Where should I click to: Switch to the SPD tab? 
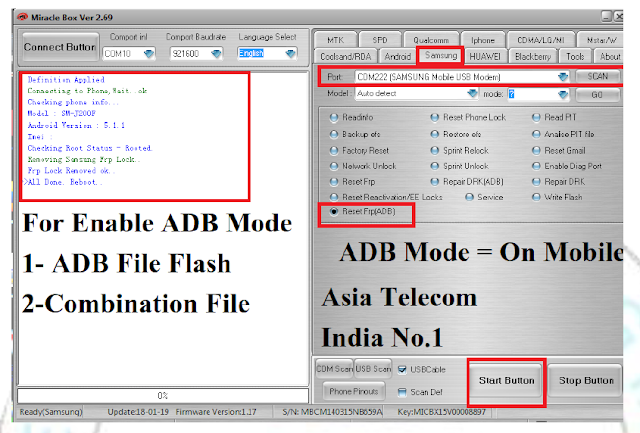pos(380,40)
